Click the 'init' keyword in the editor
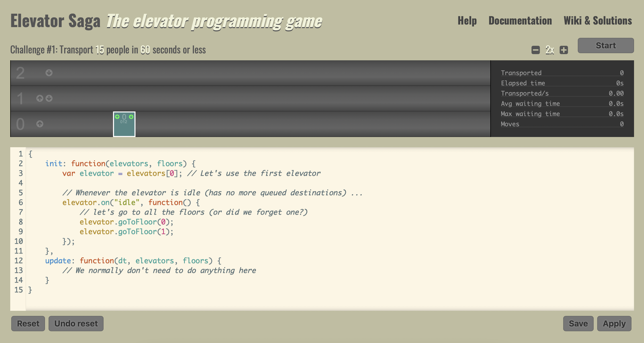The image size is (644, 343). [54, 164]
